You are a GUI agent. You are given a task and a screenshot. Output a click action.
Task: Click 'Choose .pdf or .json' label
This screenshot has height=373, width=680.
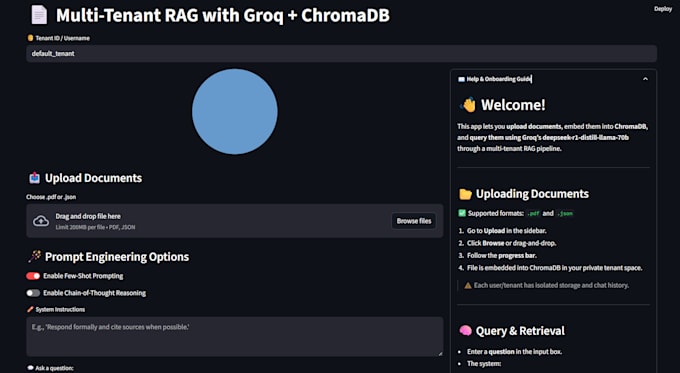pyautogui.click(x=51, y=197)
